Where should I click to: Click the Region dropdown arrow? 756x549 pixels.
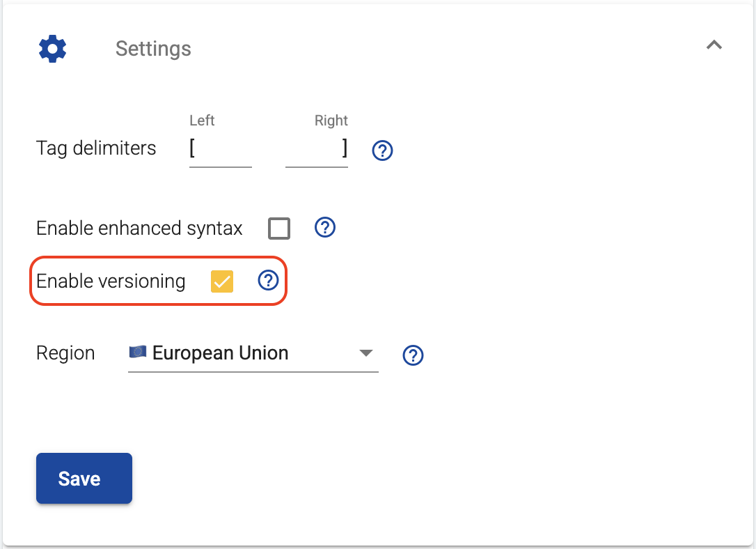pos(366,353)
